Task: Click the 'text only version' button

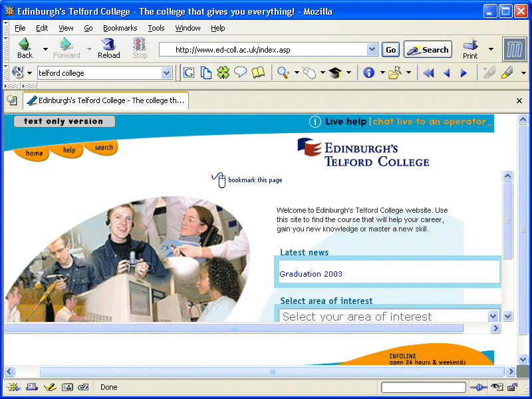Action: pyautogui.click(x=64, y=122)
